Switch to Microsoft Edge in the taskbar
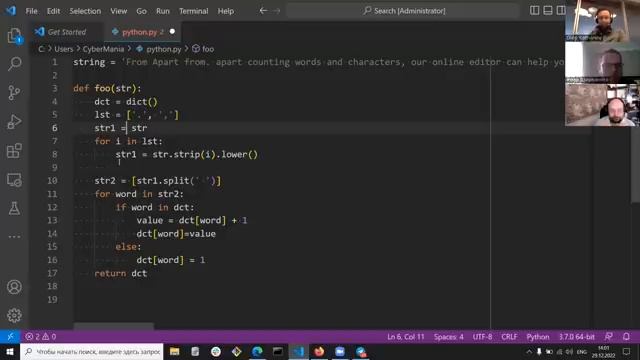 257,351
